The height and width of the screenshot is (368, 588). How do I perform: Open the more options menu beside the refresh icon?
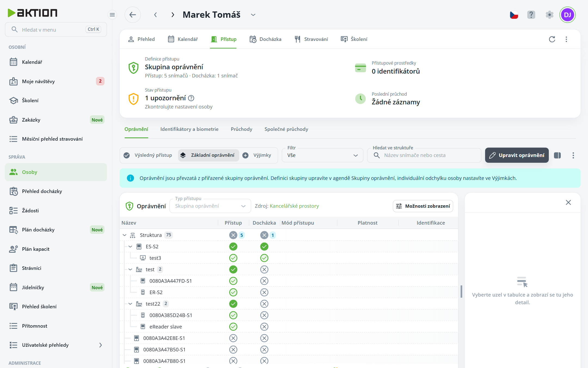tap(566, 39)
